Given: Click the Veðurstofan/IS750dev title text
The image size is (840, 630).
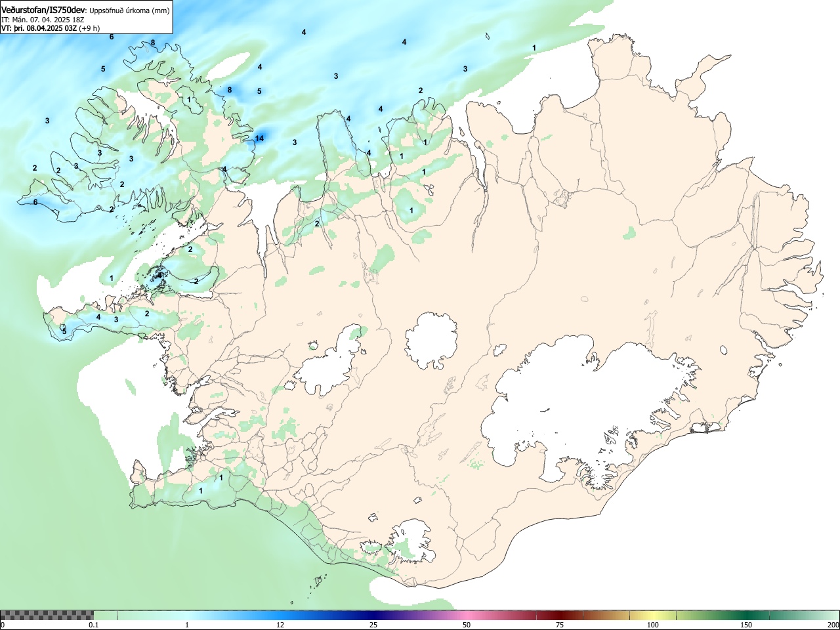Looking at the screenshot, I should (x=43, y=10).
